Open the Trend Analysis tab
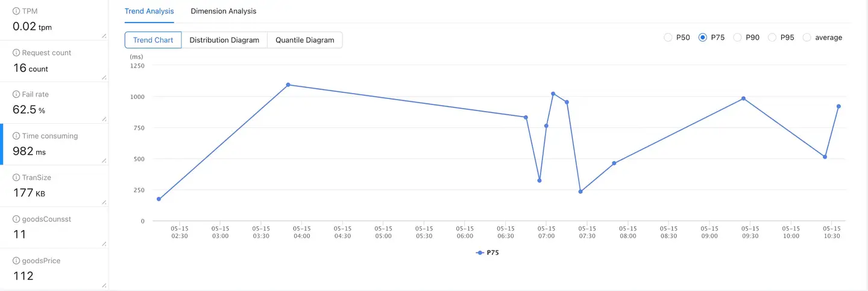Image resolution: width=868 pixels, height=291 pixels. point(149,11)
